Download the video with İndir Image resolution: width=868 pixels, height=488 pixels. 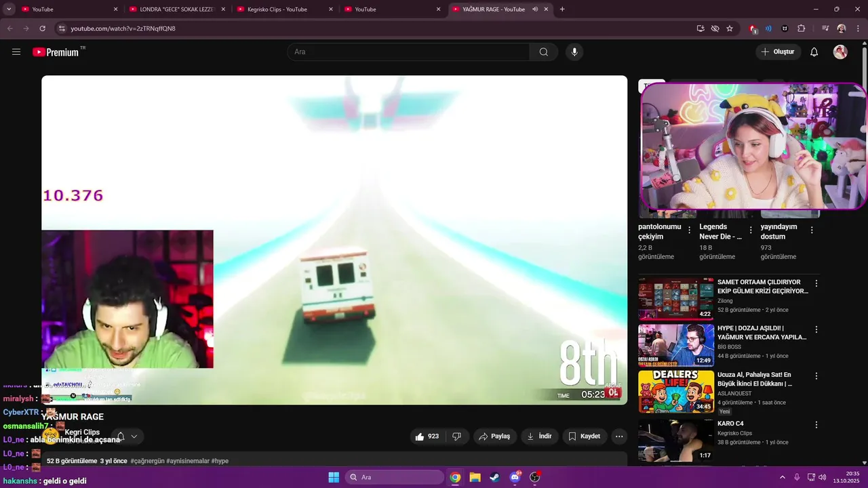point(540,436)
